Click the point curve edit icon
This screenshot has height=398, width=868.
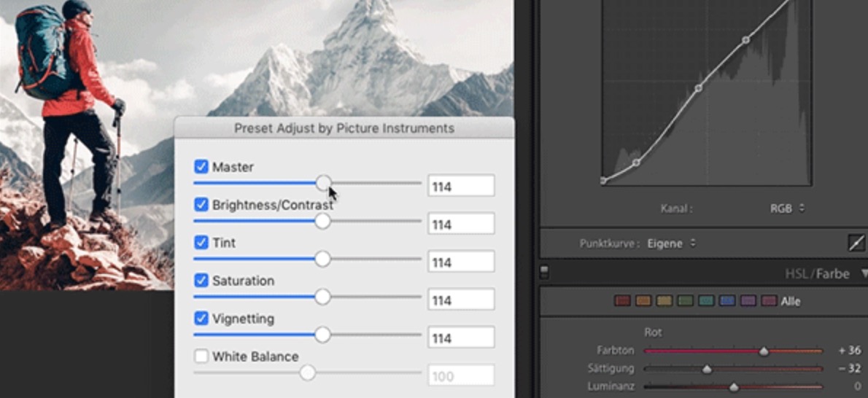pyautogui.click(x=857, y=243)
